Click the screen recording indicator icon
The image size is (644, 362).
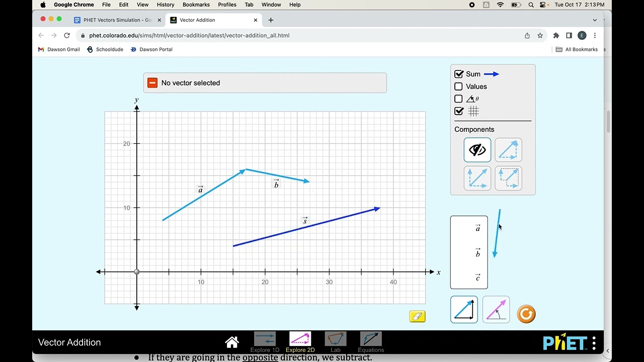471,5
